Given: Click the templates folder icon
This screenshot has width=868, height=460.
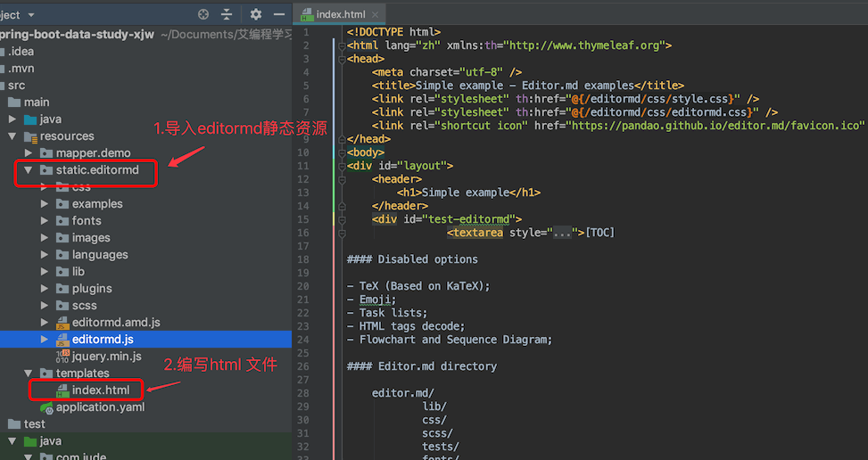Looking at the screenshot, I should click(x=46, y=374).
